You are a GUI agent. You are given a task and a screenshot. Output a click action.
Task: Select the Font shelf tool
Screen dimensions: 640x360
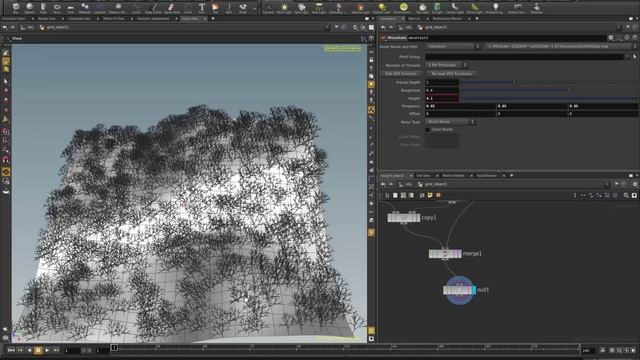point(202,8)
